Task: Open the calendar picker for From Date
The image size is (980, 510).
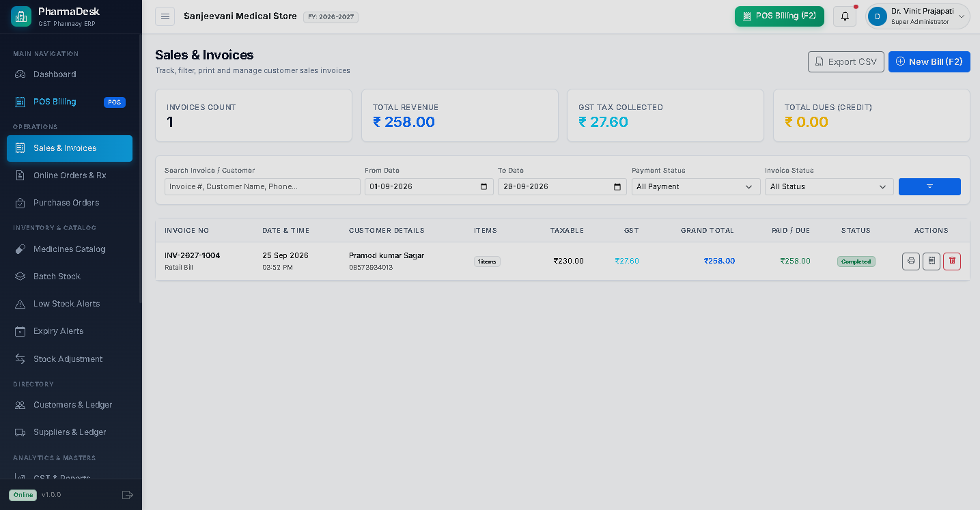Action: click(484, 186)
